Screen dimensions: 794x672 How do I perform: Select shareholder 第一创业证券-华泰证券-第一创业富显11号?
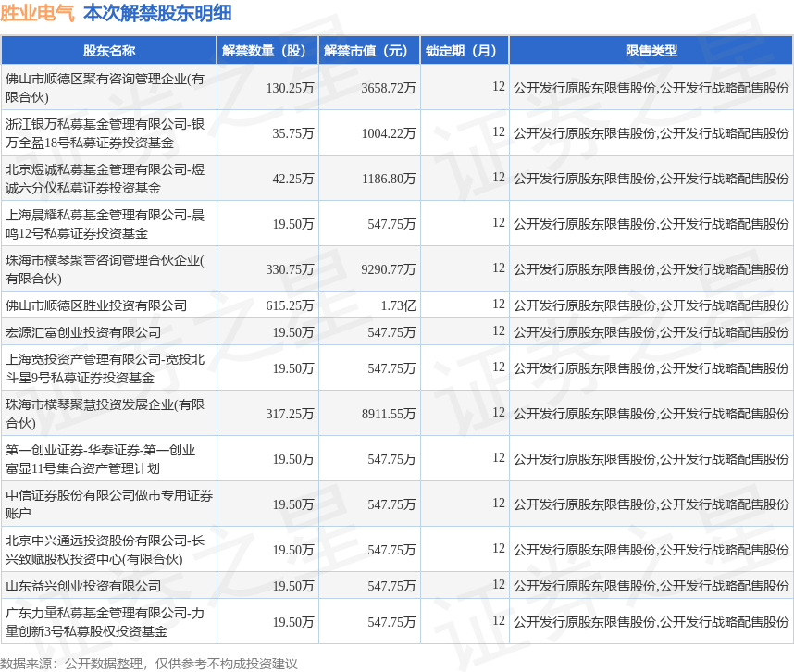[100, 459]
